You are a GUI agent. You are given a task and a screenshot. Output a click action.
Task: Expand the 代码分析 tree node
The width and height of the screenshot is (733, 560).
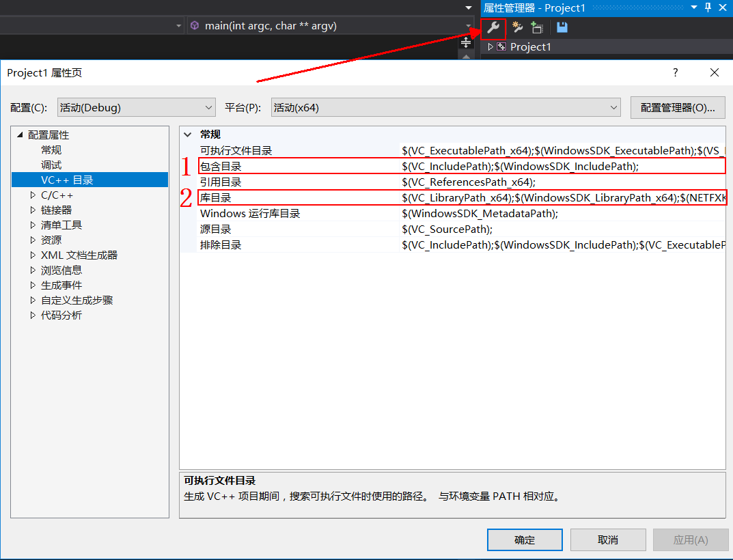[33, 315]
